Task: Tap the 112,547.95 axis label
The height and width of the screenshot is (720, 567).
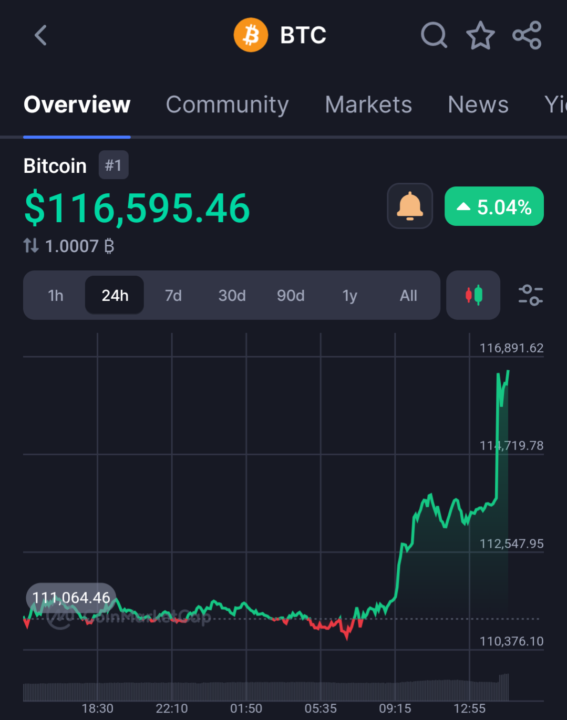Action: (x=511, y=544)
